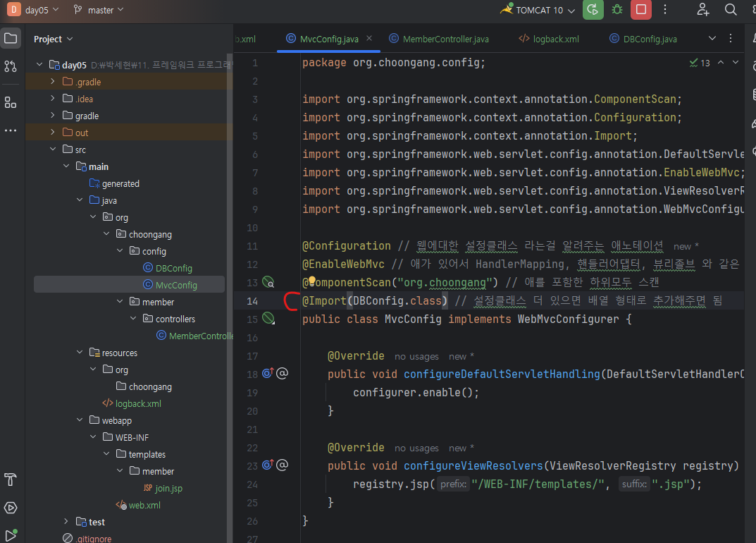The height and width of the screenshot is (543, 756).
Task: Open the Structure tool window
Action: 11,103
